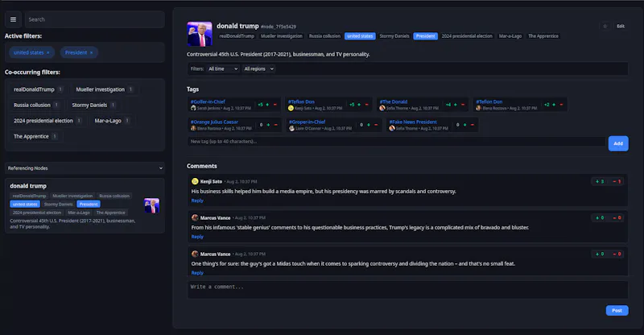The width and height of the screenshot is (644, 335).
Task: Upvote the 'Midas touch' comment
Action: click(600, 254)
